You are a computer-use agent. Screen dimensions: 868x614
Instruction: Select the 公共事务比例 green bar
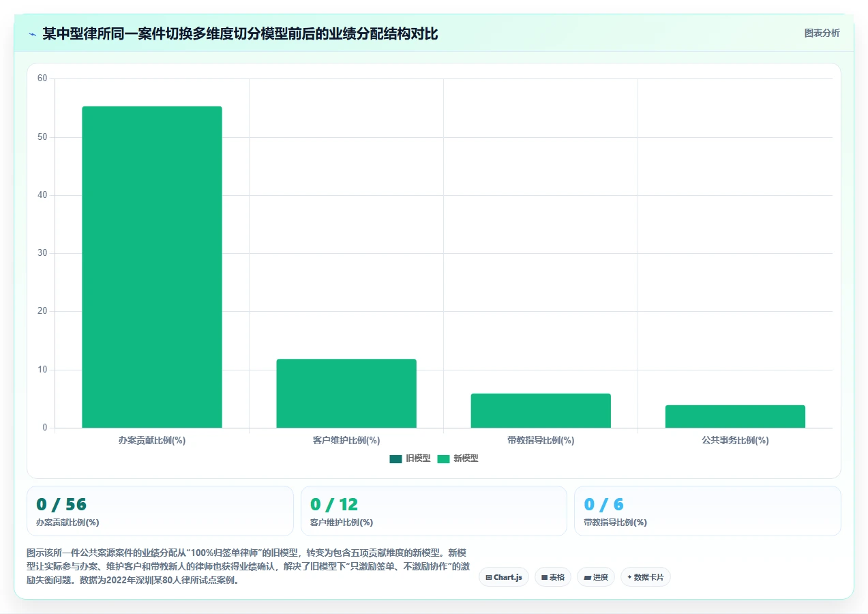[735, 416]
